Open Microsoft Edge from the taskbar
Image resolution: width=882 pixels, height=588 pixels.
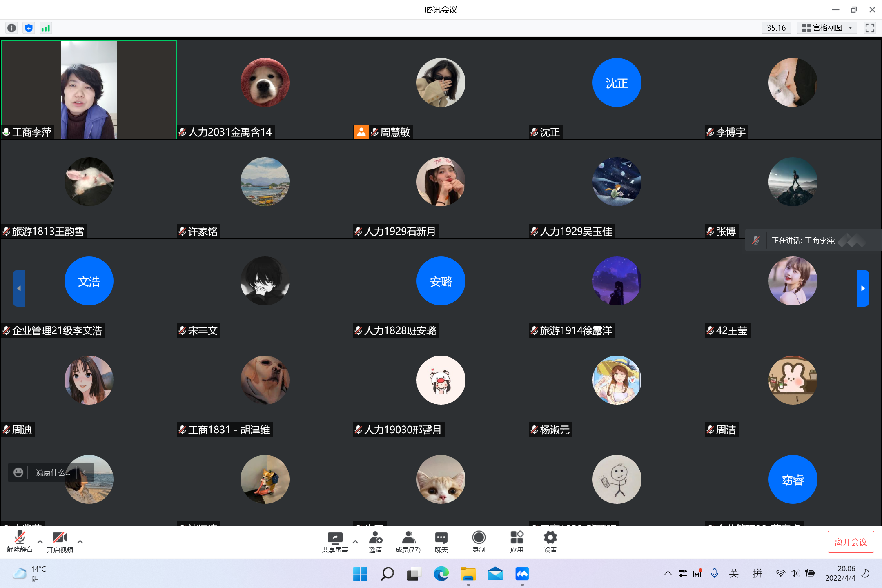tap(441, 574)
